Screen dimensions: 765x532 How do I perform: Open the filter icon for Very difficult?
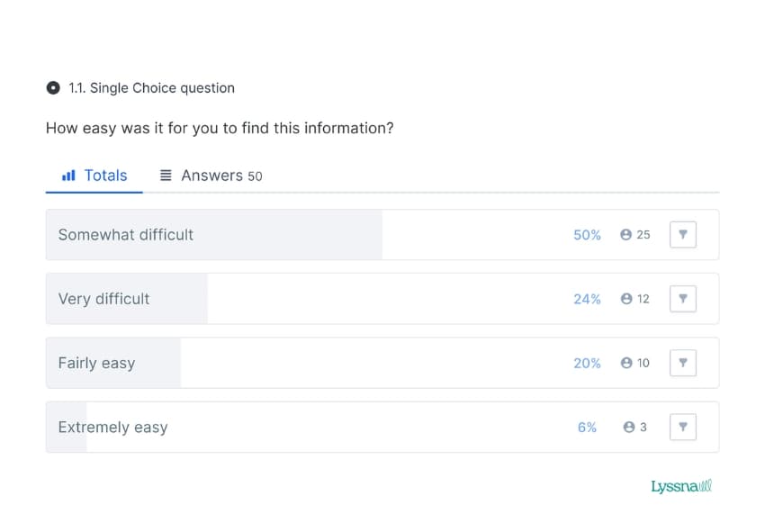(x=683, y=298)
